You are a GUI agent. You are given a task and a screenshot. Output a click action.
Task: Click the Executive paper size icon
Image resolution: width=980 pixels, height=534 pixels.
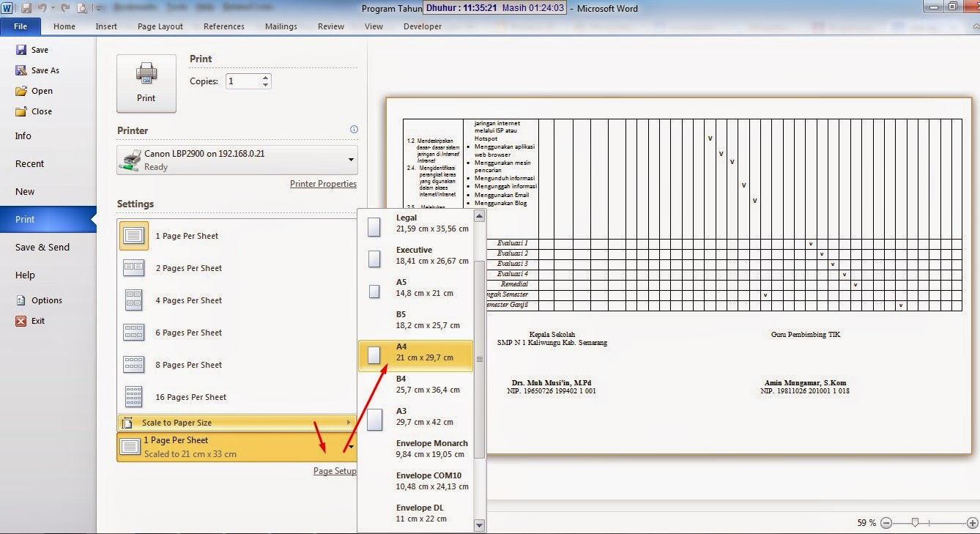pos(374,259)
